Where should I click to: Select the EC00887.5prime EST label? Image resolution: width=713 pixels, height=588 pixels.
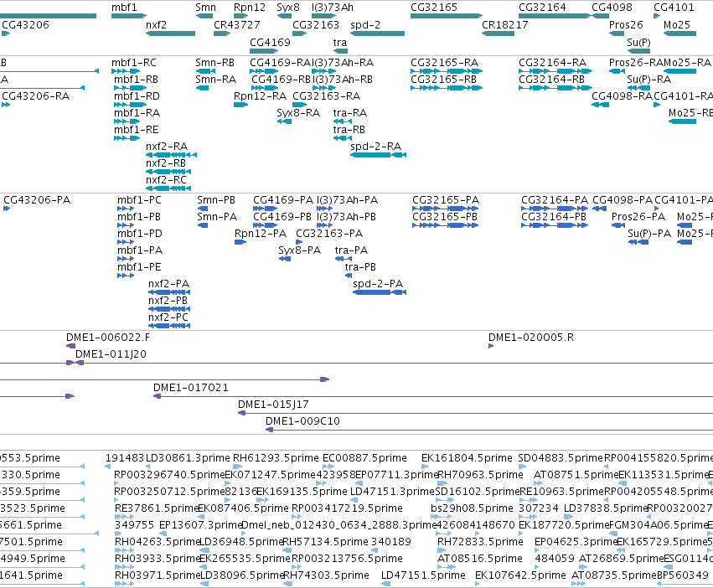tap(364, 458)
